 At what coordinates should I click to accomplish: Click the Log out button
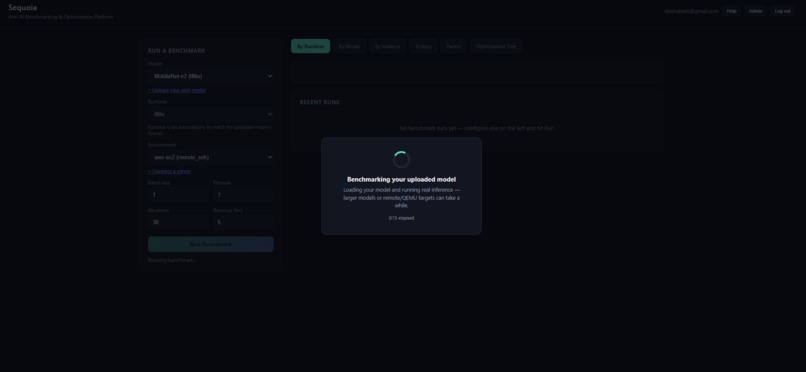[783, 11]
